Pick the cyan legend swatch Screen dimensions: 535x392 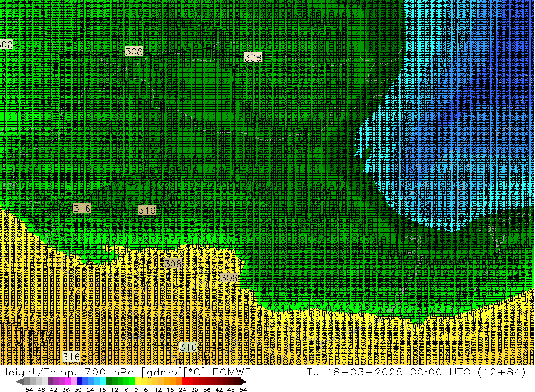tap(103, 381)
